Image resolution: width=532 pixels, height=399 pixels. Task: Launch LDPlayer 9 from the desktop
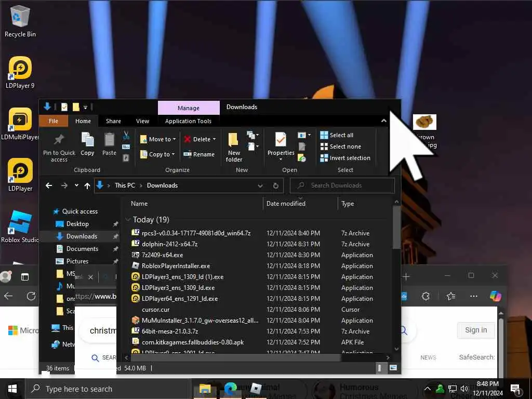20,72
